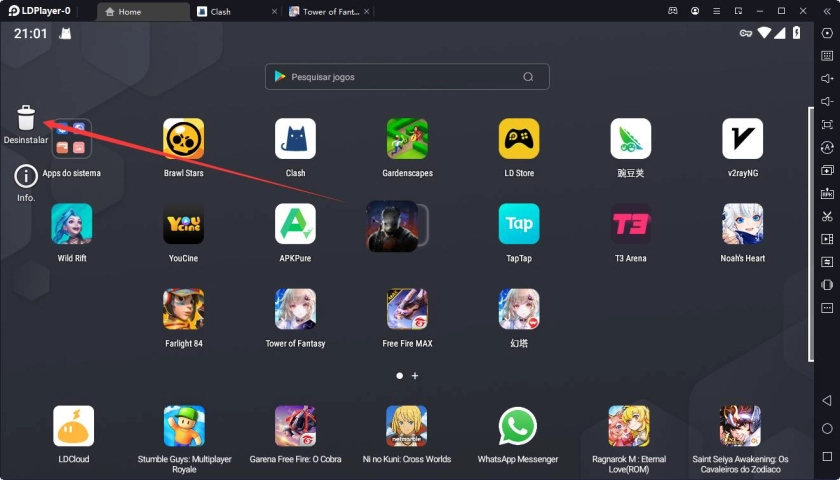Image resolution: width=840 pixels, height=480 pixels.
Task: Click the Pesquisar jogos search field
Action: pyautogui.click(x=407, y=77)
